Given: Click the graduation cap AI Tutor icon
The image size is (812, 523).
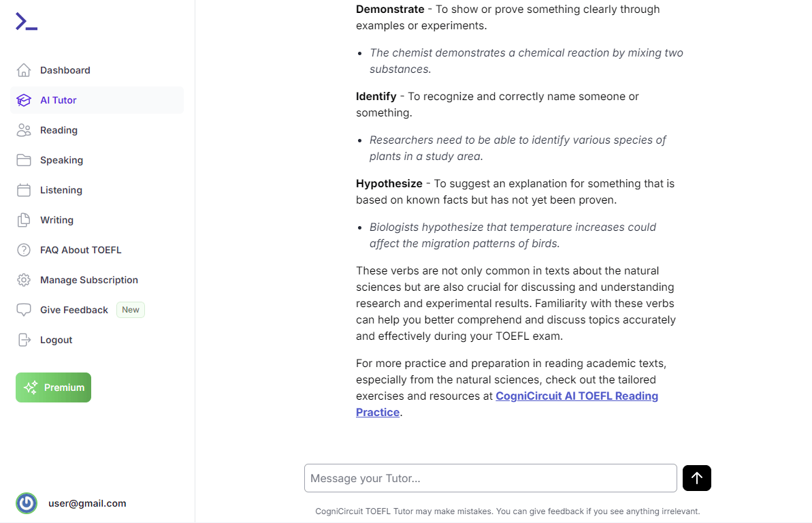Looking at the screenshot, I should pos(24,100).
